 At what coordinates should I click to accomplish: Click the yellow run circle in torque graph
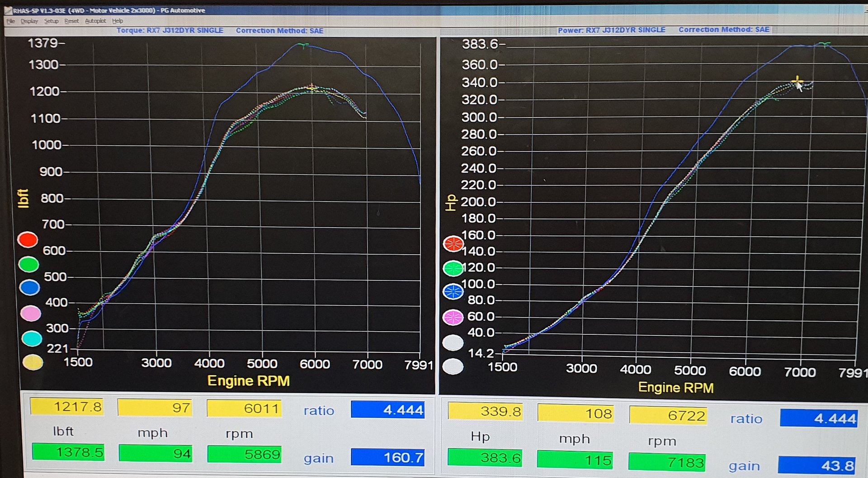pyautogui.click(x=33, y=362)
